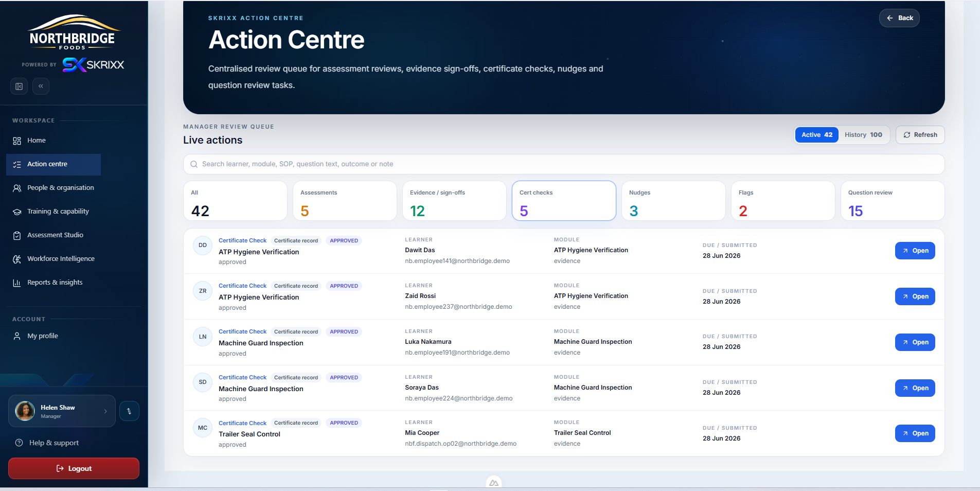
Task: Click Trailer Seal Control module name
Action: (x=582, y=433)
